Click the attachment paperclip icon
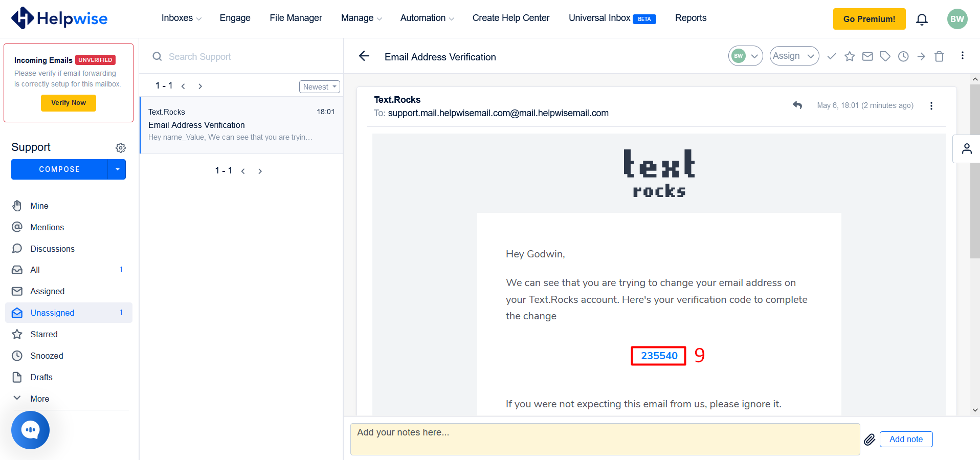 tap(869, 440)
